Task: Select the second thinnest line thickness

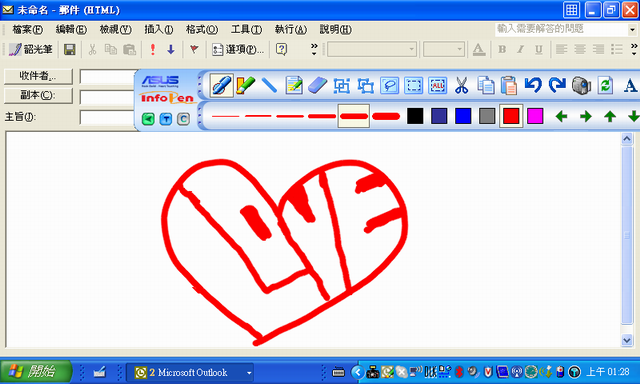Action: 258,116
